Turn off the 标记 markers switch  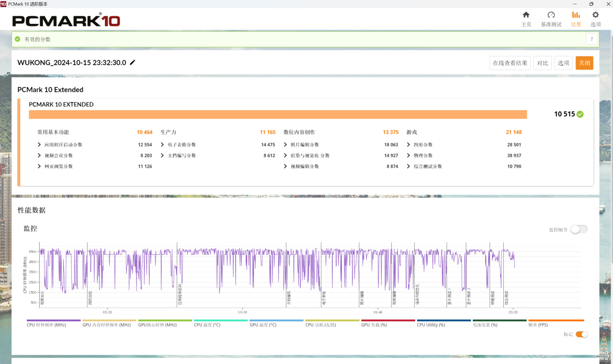coord(581,334)
